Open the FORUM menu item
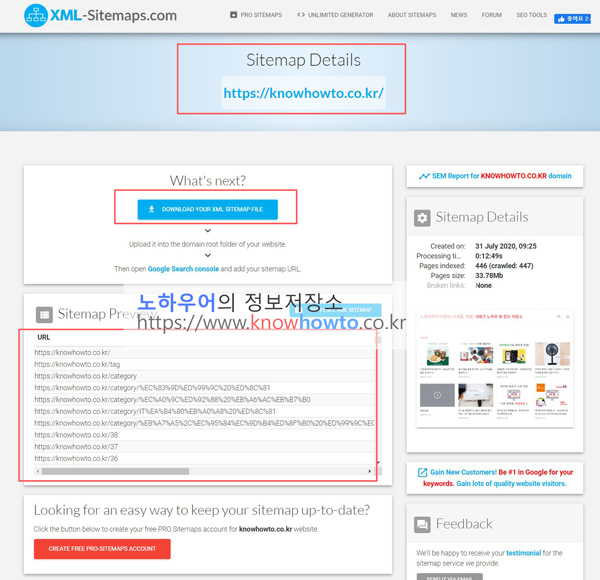600x580 pixels. (x=492, y=15)
